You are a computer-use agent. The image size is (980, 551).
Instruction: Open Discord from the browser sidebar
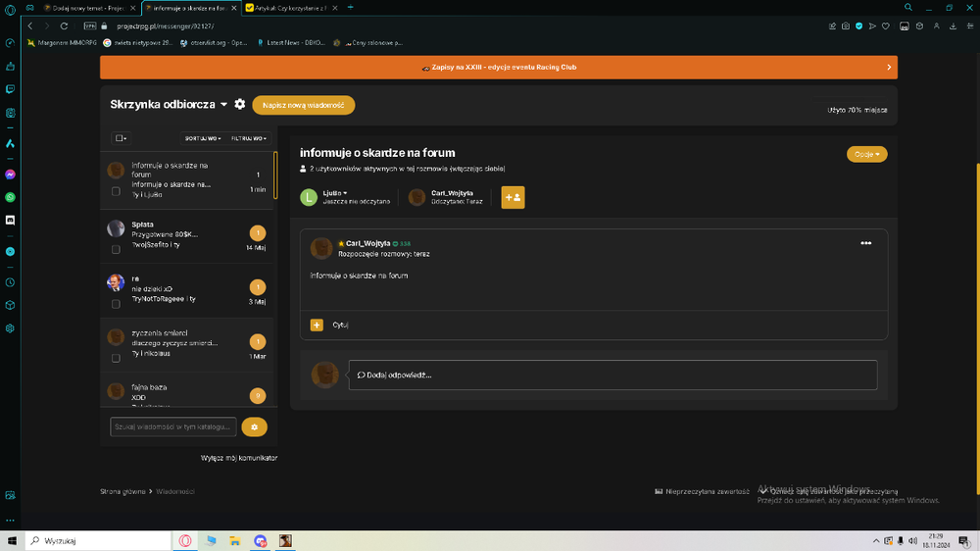[10, 221]
